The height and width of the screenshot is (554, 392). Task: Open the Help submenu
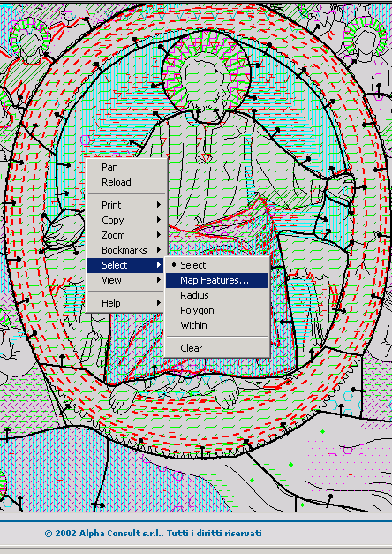tap(125, 303)
